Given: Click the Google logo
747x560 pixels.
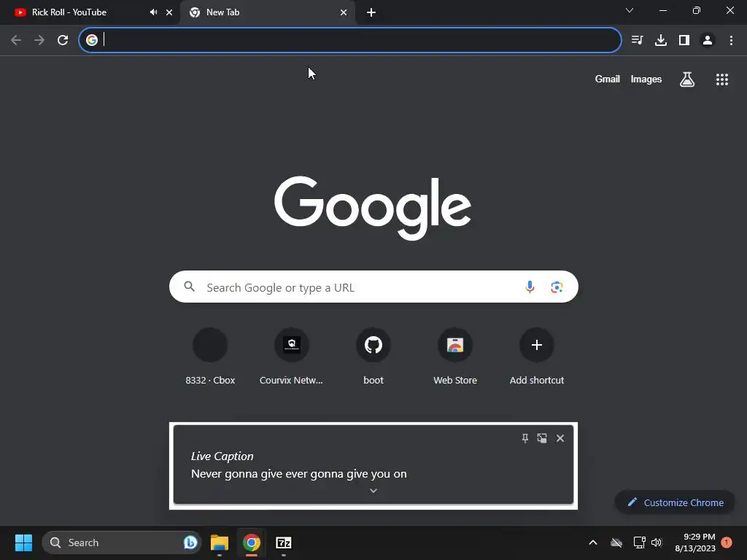Looking at the screenshot, I should click(373, 208).
